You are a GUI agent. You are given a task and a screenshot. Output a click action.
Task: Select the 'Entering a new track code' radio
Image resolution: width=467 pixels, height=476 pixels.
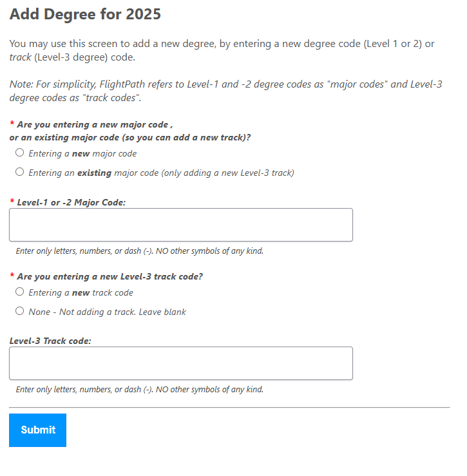[19, 292]
